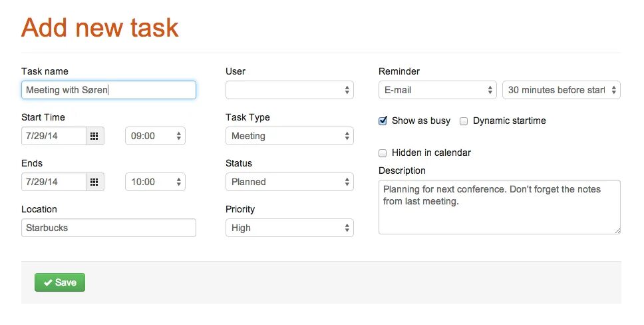644x325 pixels.
Task: Open the 09:00 start time selector
Action: click(155, 136)
